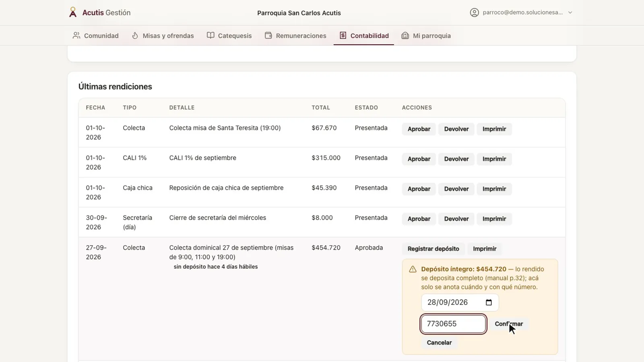Confirm the deposit registration
Image resolution: width=644 pixels, height=362 pixels.
tap(509, 324)
